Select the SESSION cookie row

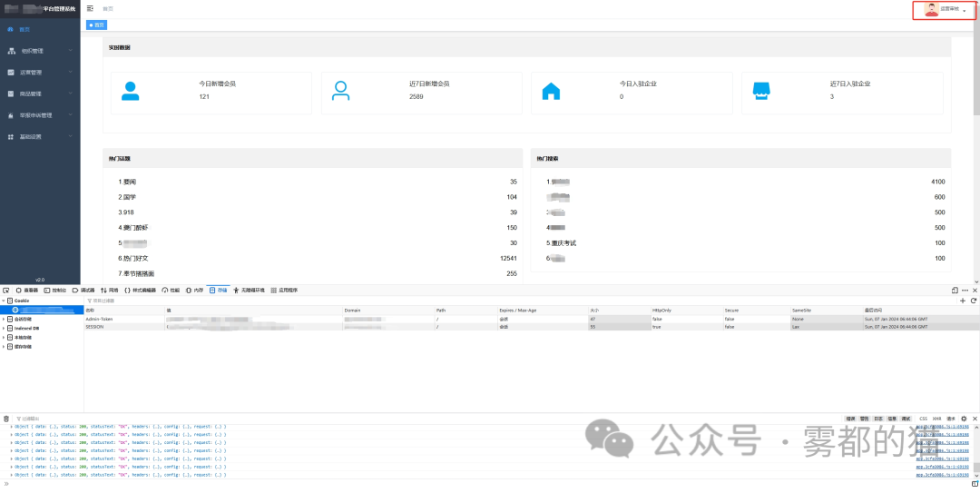[531, 327]
